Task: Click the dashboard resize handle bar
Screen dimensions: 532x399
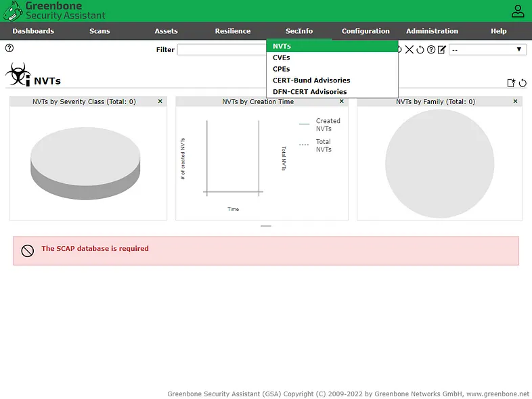Action: 266,226
